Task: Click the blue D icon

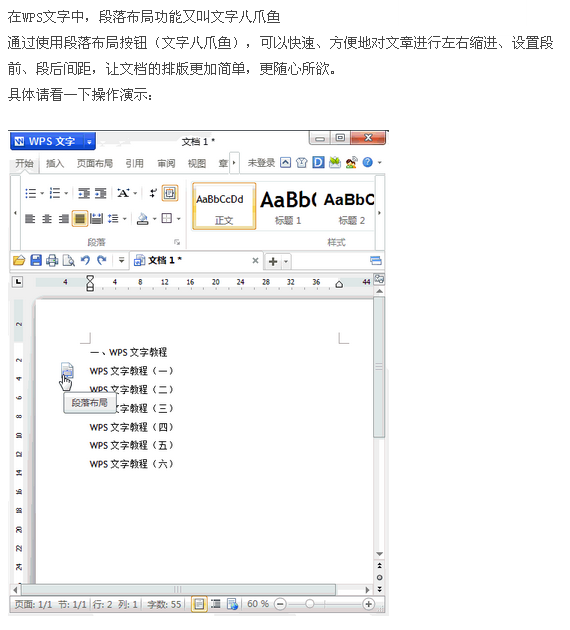Action: click(x=318, y=162)
